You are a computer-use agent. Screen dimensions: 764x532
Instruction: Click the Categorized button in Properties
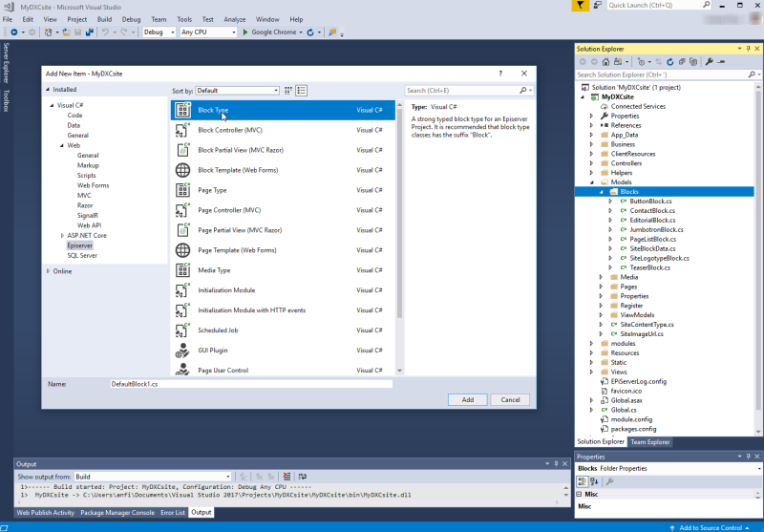coord(583,481)
